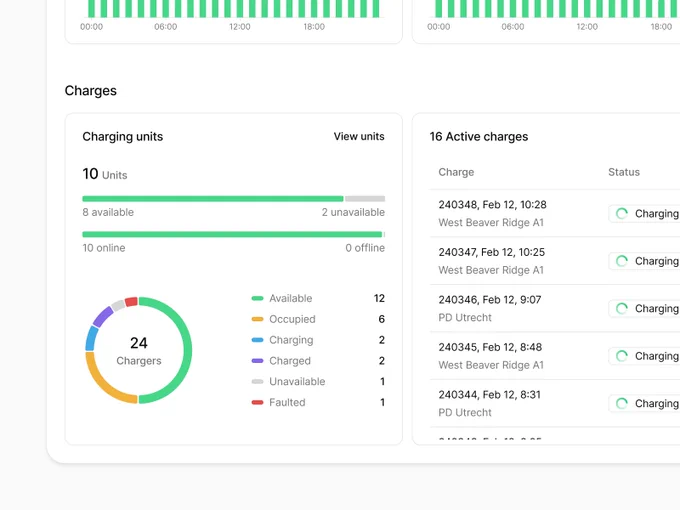The image size is (680, 510).
Task: Click the red Faulted legend swatch
Action: coord(257,402)
